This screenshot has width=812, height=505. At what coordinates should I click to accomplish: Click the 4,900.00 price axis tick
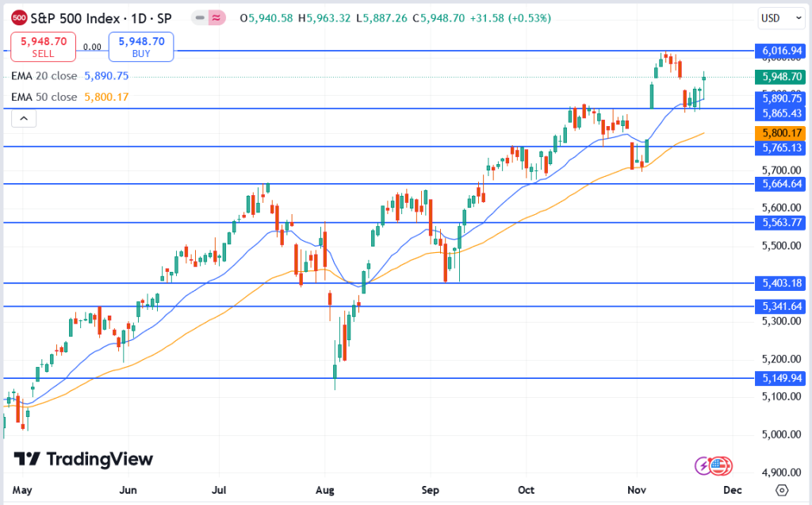point(781,472)
